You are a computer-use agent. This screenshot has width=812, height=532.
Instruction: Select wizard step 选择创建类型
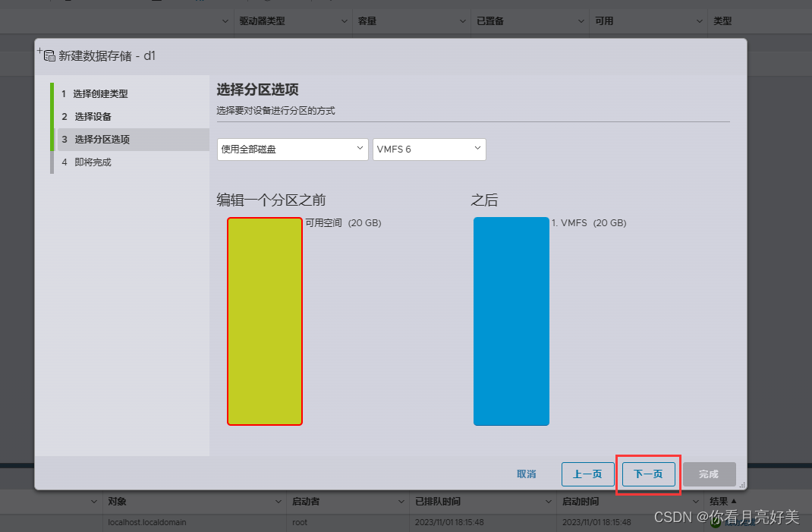coord(99,93)
